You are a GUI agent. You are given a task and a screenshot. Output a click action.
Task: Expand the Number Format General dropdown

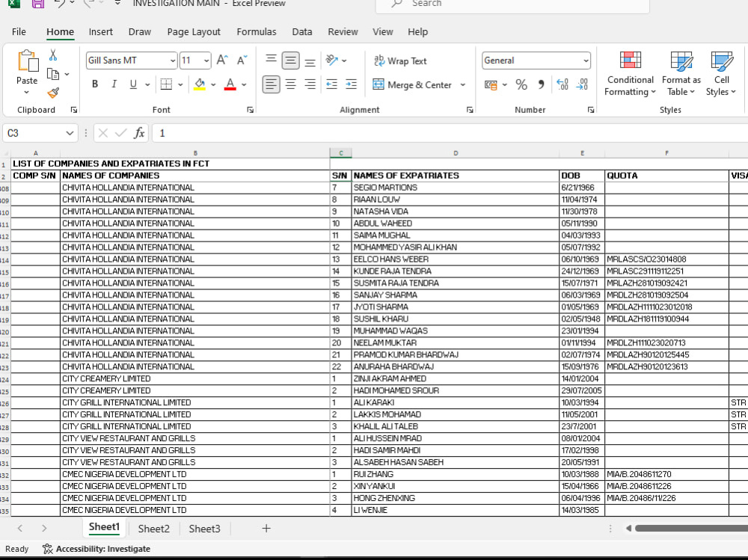click(586, 61)
